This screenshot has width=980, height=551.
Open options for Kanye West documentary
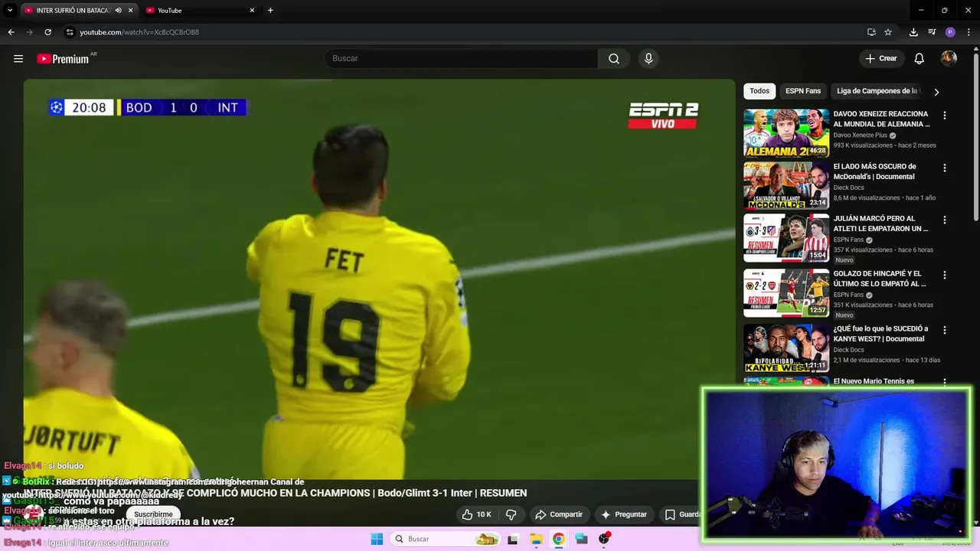(945, 330)
